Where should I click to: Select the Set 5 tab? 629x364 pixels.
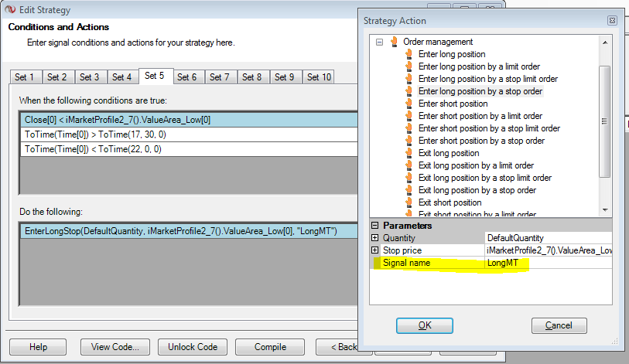coord(156,76)
